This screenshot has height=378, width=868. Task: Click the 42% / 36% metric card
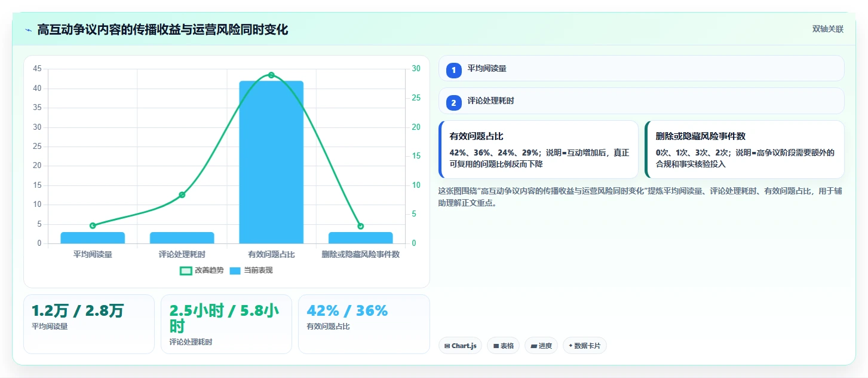[364, 324]
